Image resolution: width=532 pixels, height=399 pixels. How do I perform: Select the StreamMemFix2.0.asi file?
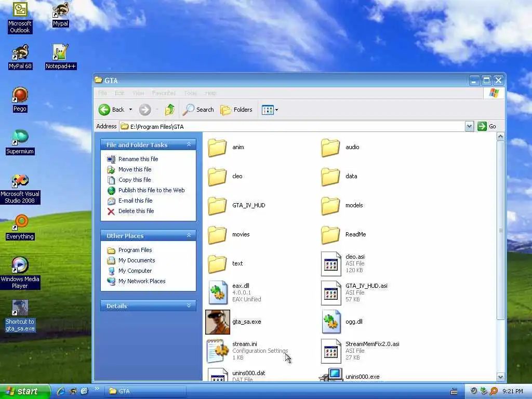pos(361,351)
